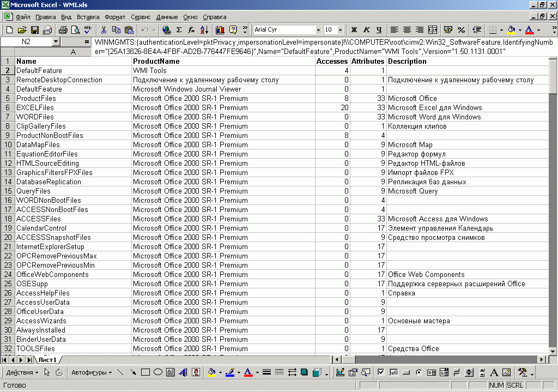This screenshot has height=392, width=558.
Task: Insert an option button control
Action: pos(419,372)
